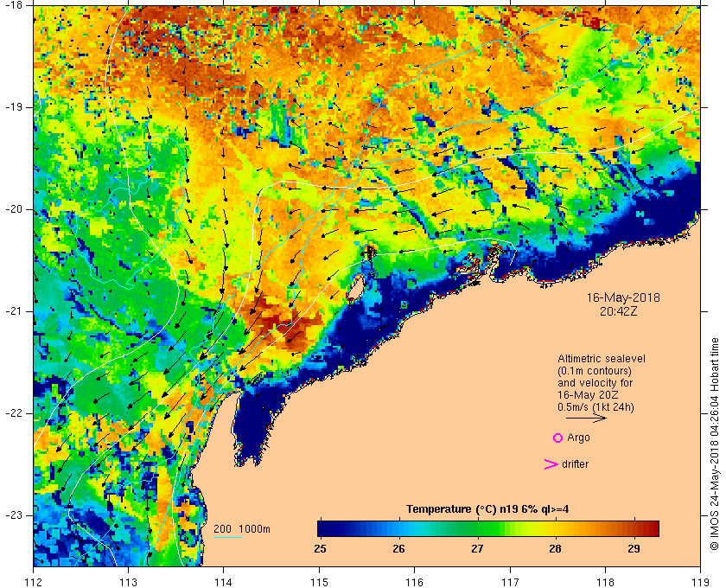The height and width of the screenshot is (588, 726).
Task: Click the longitude label 114
Action: pyautogui.click(x=224, y=582)
